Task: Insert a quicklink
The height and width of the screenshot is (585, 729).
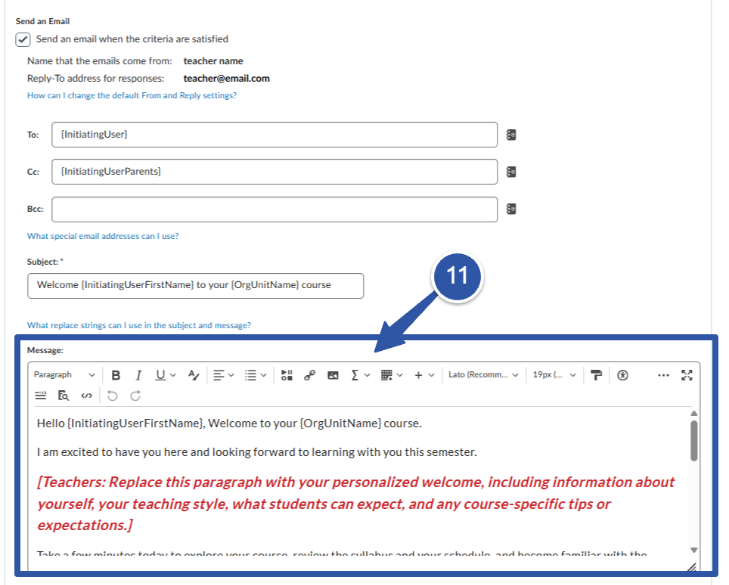Action: pos(310,375)
